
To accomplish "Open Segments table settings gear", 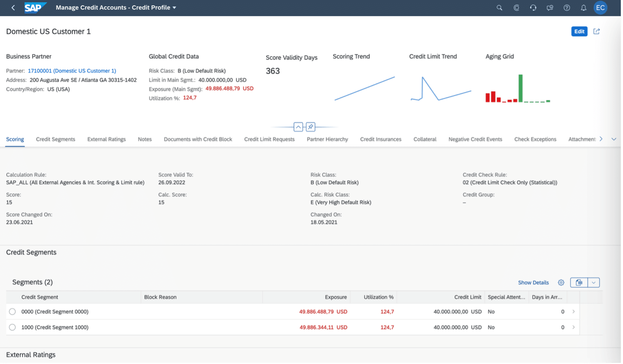I will pyautogui.click(x=561, y=282).
